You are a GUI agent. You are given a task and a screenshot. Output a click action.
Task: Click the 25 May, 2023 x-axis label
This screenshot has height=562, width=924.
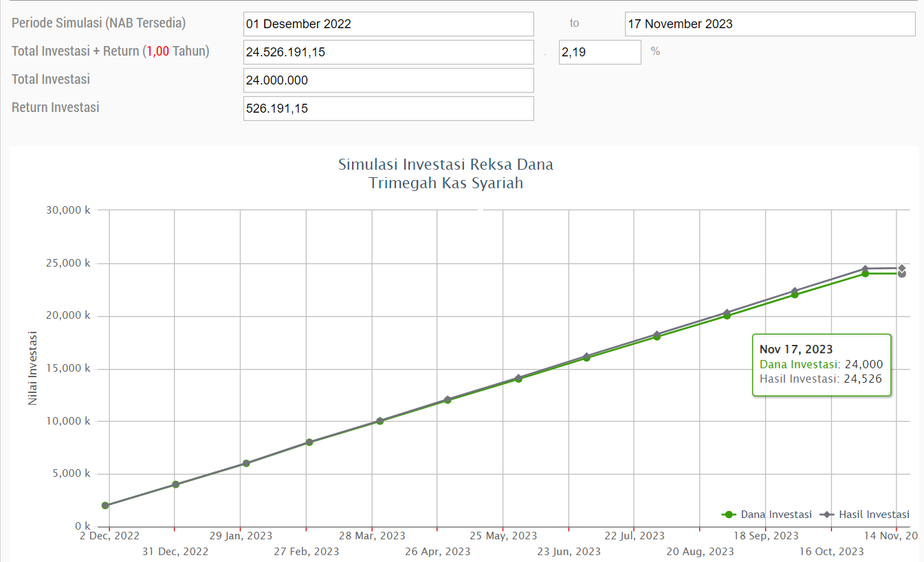click(x=504, y=536)
